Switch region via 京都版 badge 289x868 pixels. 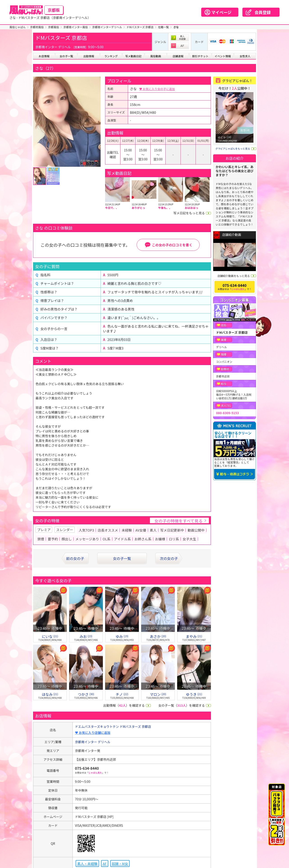[54, 10]
